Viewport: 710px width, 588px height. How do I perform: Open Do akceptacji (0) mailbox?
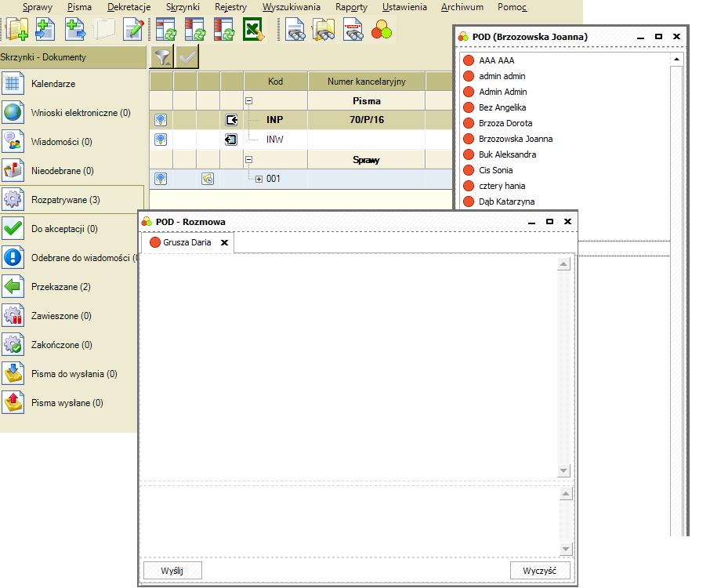click(64, 229)
